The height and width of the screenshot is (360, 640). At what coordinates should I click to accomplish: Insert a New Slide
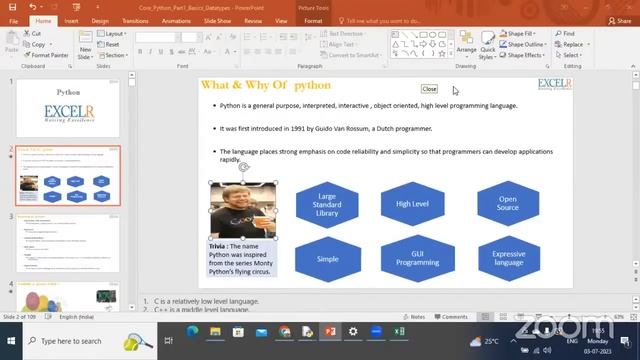(x=85, y=46)
